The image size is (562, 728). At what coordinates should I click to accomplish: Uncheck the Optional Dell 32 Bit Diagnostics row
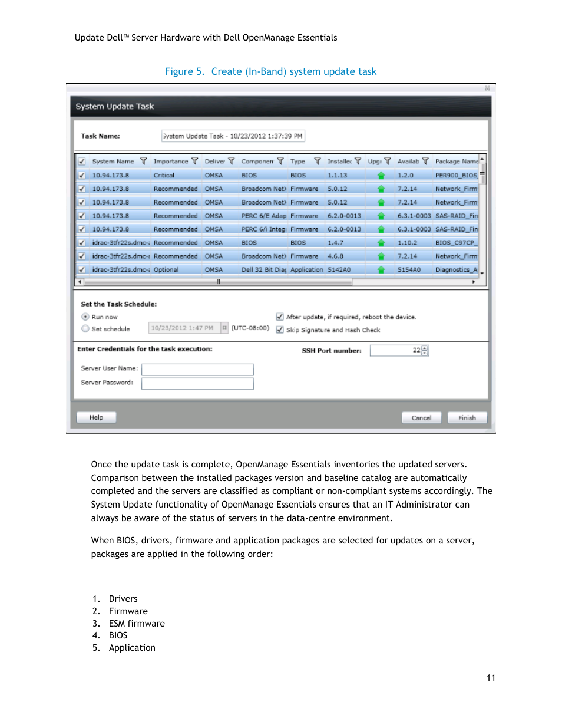(x=82, y=270)
